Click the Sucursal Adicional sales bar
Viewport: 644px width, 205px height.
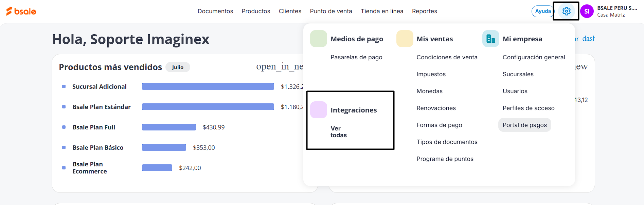tap(208, 86)
